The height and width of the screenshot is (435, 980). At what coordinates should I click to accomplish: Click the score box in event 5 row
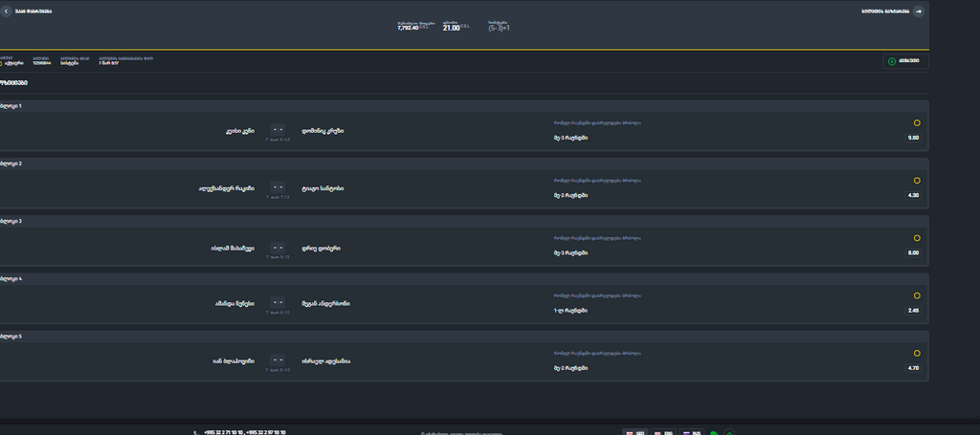coord(278,359)
